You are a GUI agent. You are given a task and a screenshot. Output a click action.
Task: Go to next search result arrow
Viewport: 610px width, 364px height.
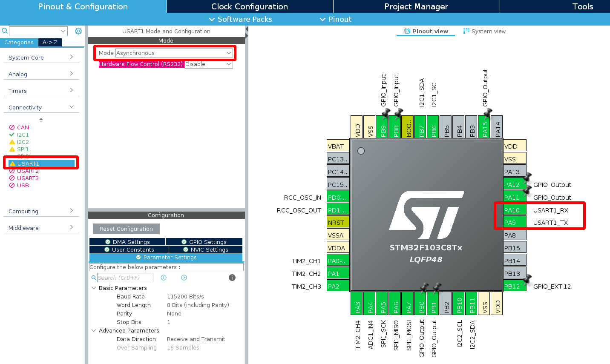coord(184,278)
